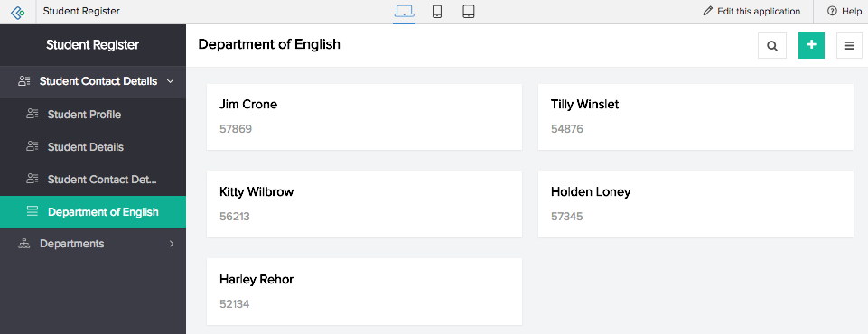The height and width of the screenshot is (334, 868).
Task: Click the Help question mark icon
Action: [x=832, y=11]
